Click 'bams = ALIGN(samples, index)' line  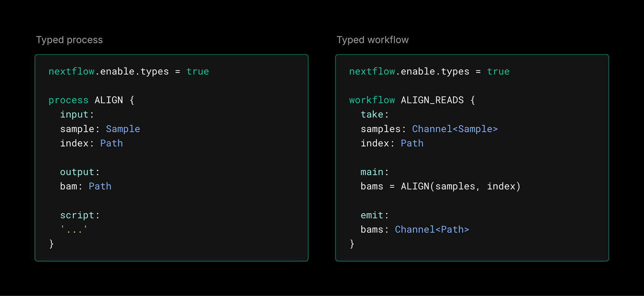441,186
